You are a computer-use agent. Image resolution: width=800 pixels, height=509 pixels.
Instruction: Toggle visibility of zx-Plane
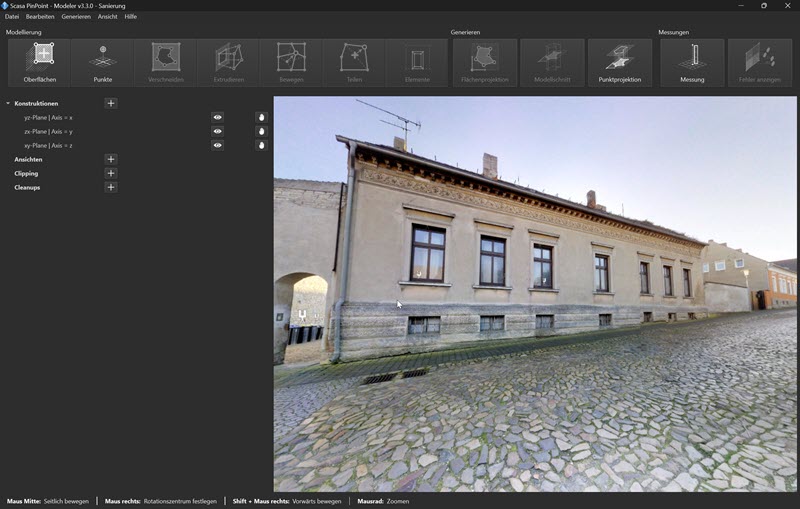pyautogui.click(x=218, y=132)
